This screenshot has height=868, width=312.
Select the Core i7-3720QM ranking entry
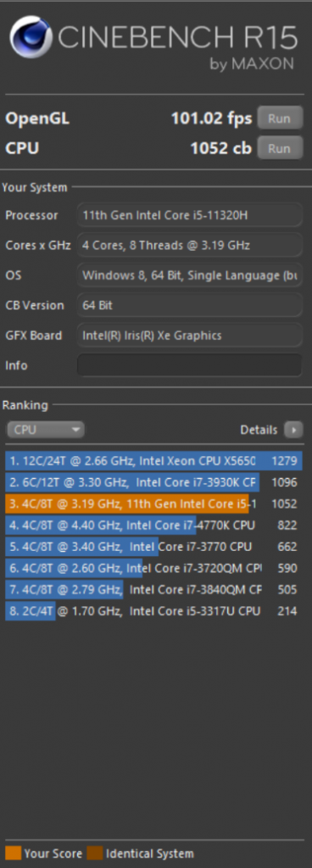coord(153,568)
